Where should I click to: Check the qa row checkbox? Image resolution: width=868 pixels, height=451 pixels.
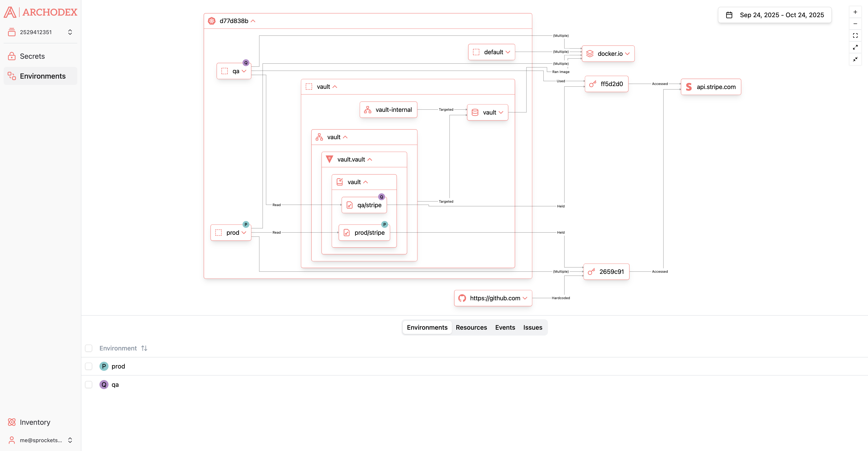(x=89, y=384)
